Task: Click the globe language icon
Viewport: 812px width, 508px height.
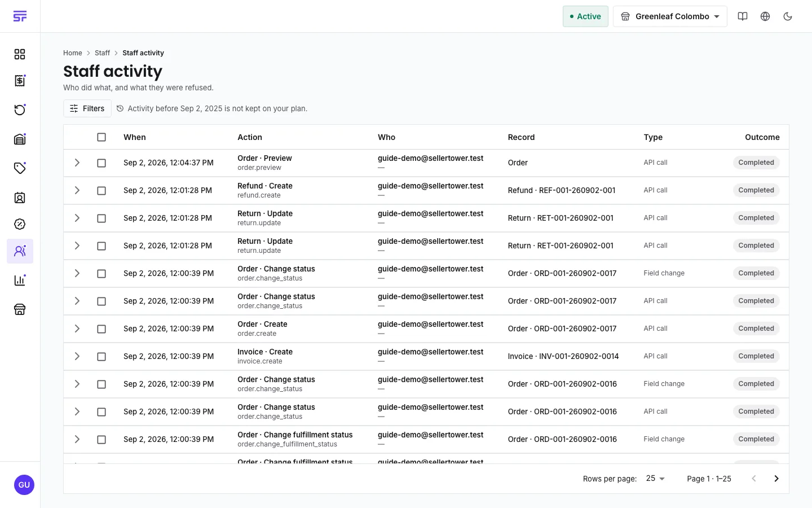Action: pos(765,16)
